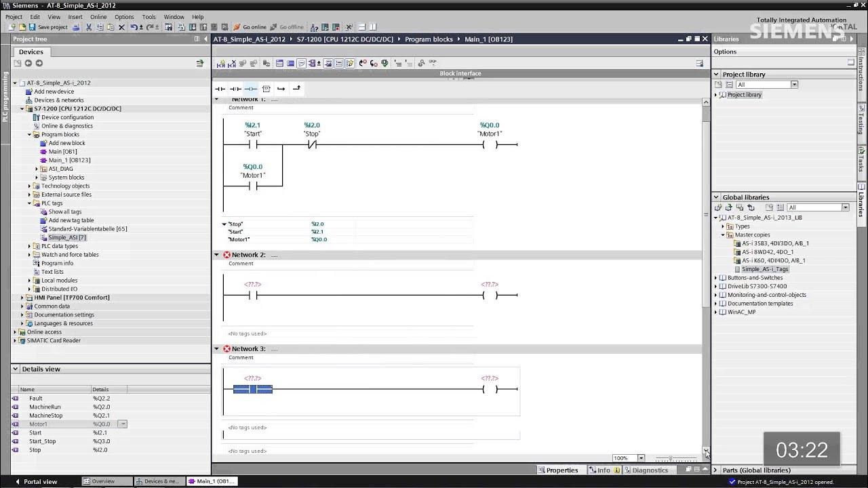
Task: Click the delete network icon
Action: tap(232, 63)
